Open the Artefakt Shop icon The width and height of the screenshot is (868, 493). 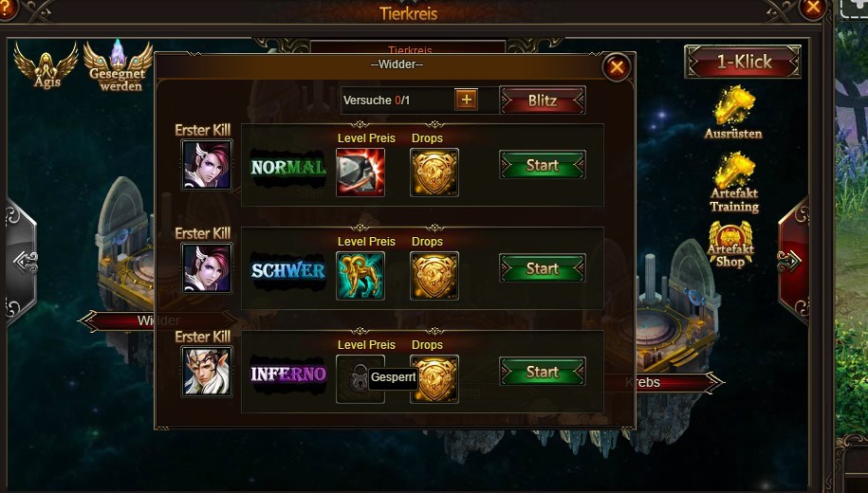[730, 245]
